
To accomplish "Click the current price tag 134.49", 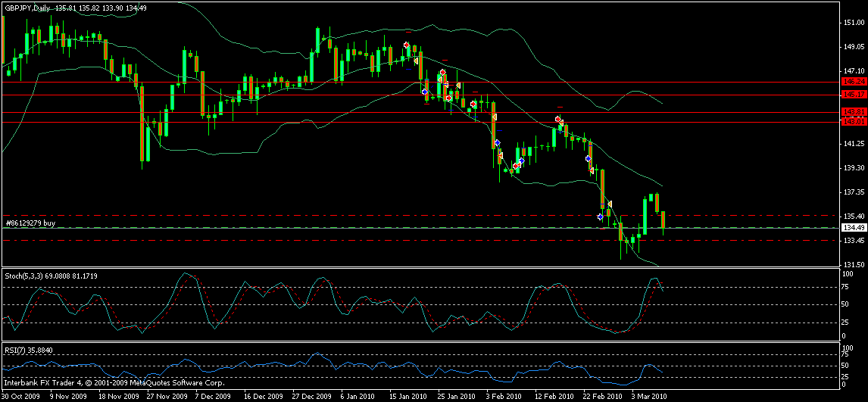I will click(854, 227).
